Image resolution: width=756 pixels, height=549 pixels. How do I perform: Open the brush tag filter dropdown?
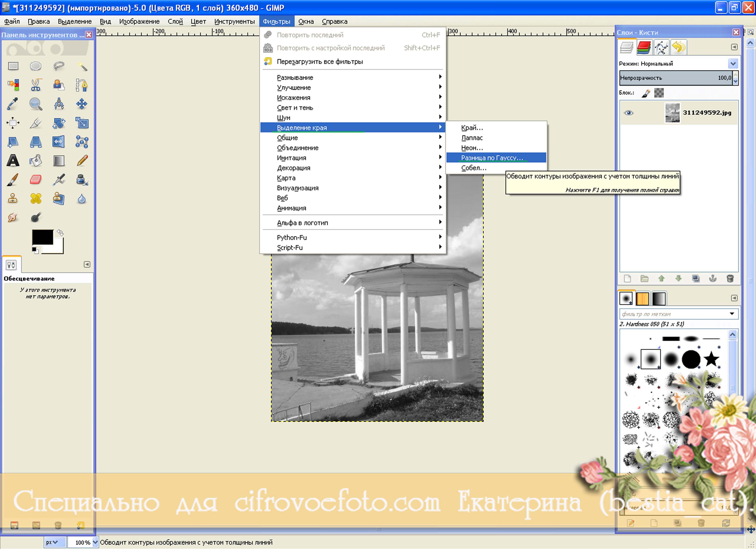pos(732,314)
